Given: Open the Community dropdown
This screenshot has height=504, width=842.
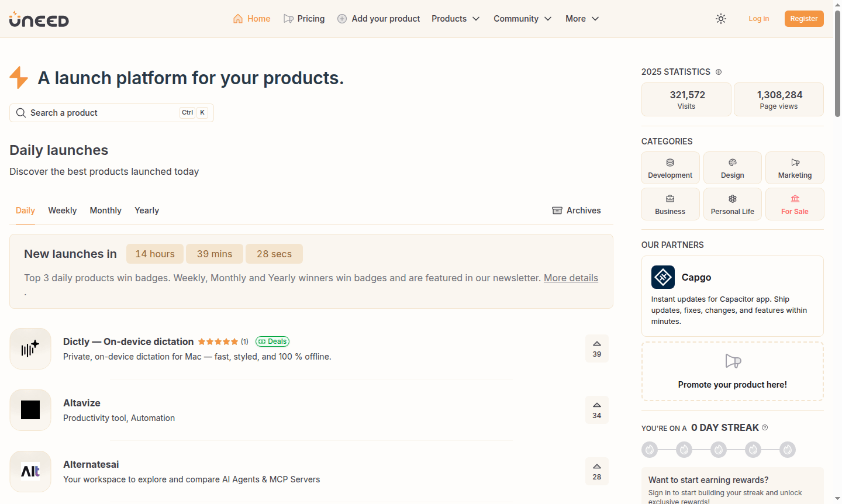Looking at the screenshot, I should coord(522,18).
